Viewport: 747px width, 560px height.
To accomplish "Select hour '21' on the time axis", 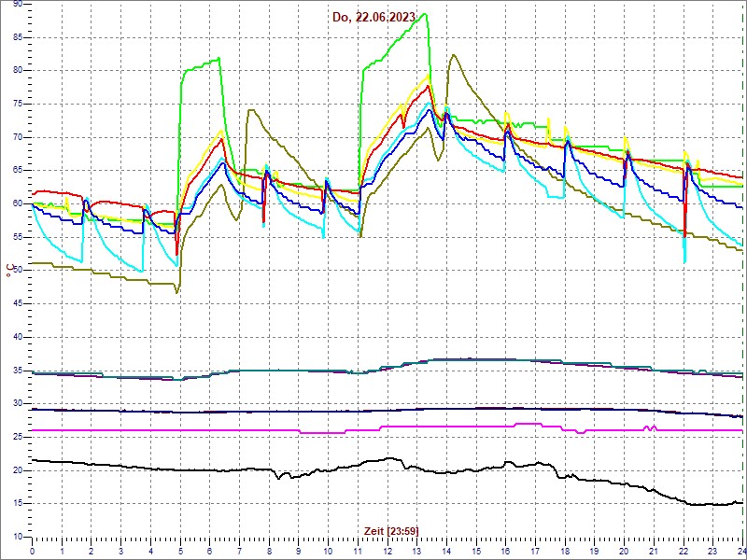I will tap(654, 551).
